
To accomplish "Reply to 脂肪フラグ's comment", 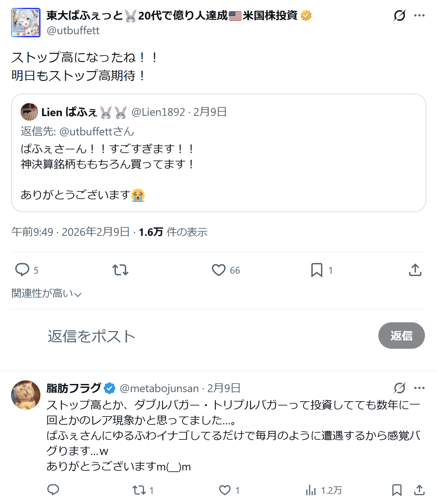I will coord(53,490).
